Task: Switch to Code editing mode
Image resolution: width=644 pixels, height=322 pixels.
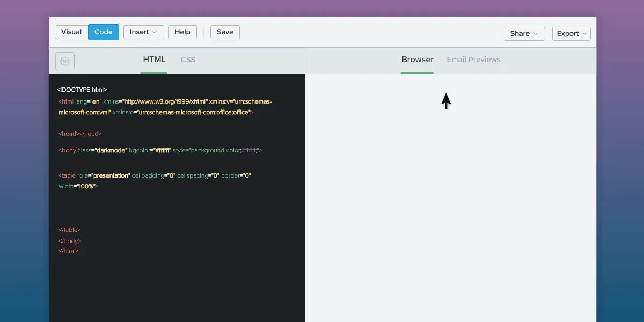Action: coord(104,32)
